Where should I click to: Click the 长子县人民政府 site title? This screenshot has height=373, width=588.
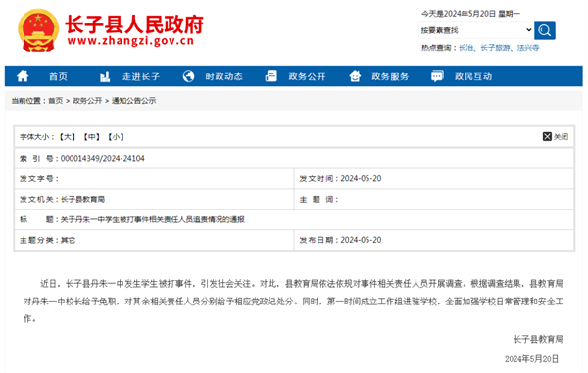[x=134, y=24]
